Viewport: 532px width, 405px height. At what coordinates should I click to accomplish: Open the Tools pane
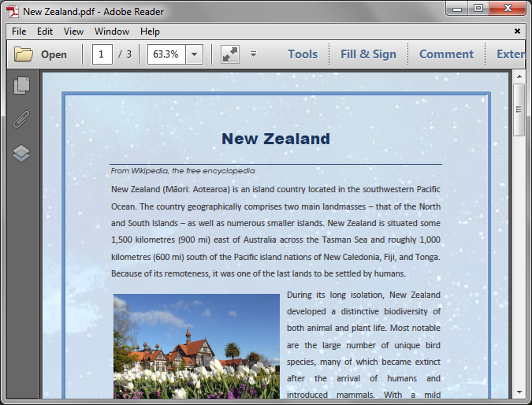[303, 54]
